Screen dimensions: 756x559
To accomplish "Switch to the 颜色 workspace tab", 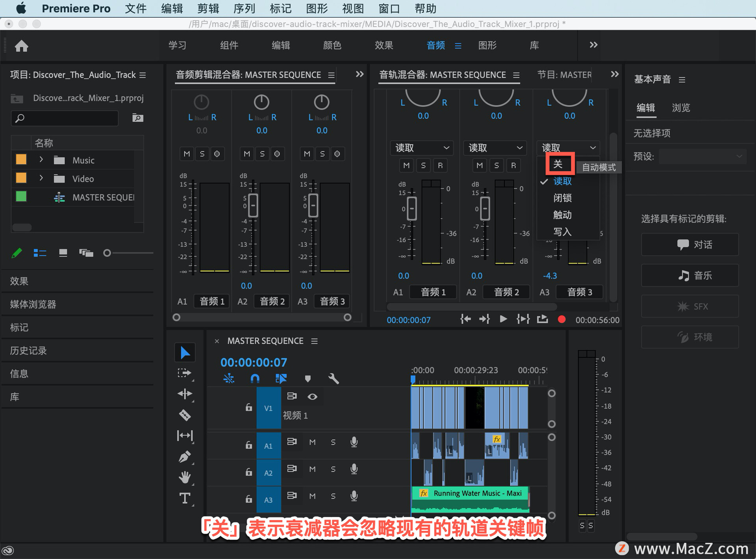I will pyautogui.click(x=332, y=45).
